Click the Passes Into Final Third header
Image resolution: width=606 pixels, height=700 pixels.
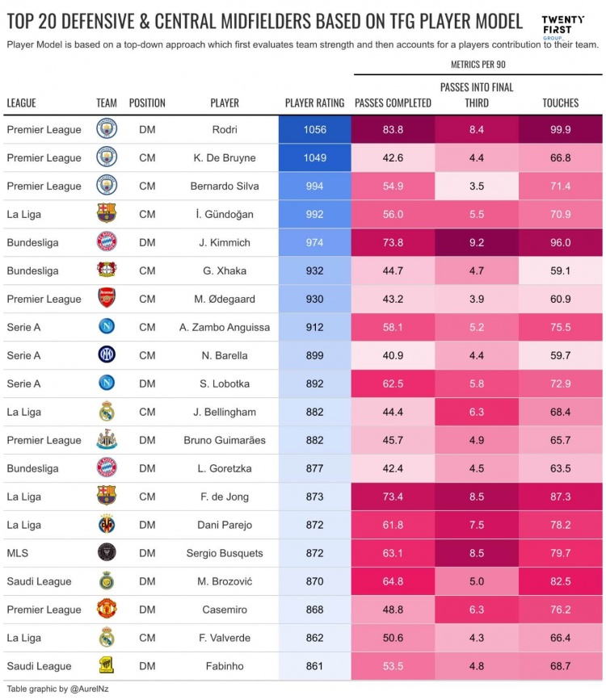click(x=477, y=95)
